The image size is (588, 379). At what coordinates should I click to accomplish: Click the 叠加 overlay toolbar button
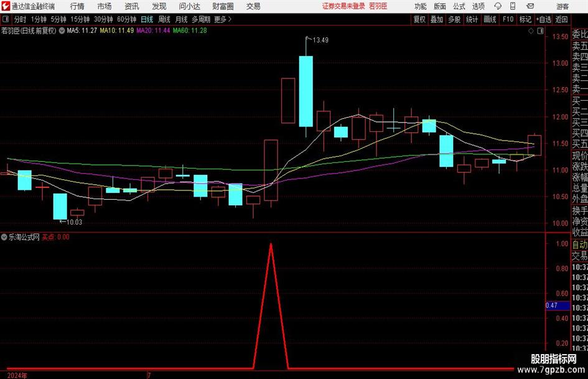pos(437,19)
